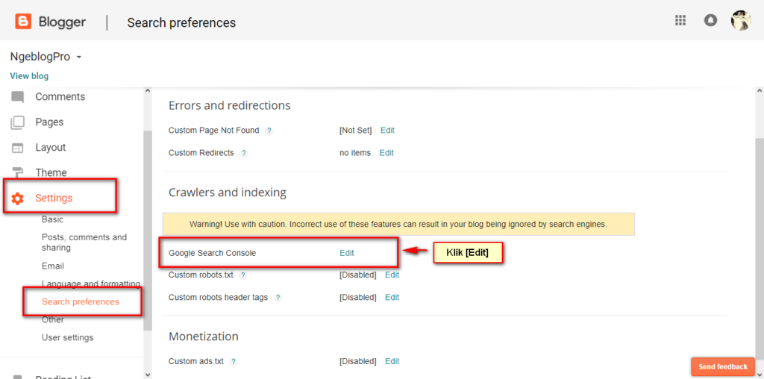Click the Monetization heading
The width and height of the screenshot is (764, 379).
[204, 337]
